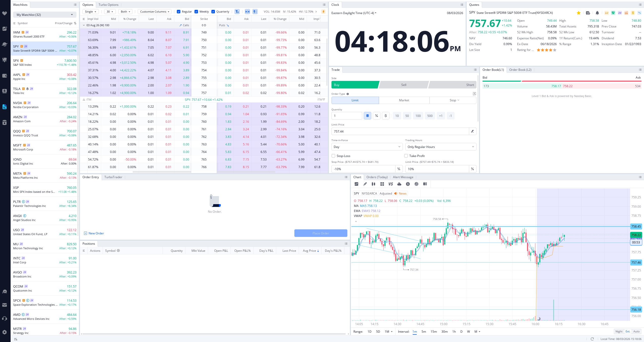
Task: Open the Eastern Daylight Time timezone dropdown
Action: [x=354, y=13]
